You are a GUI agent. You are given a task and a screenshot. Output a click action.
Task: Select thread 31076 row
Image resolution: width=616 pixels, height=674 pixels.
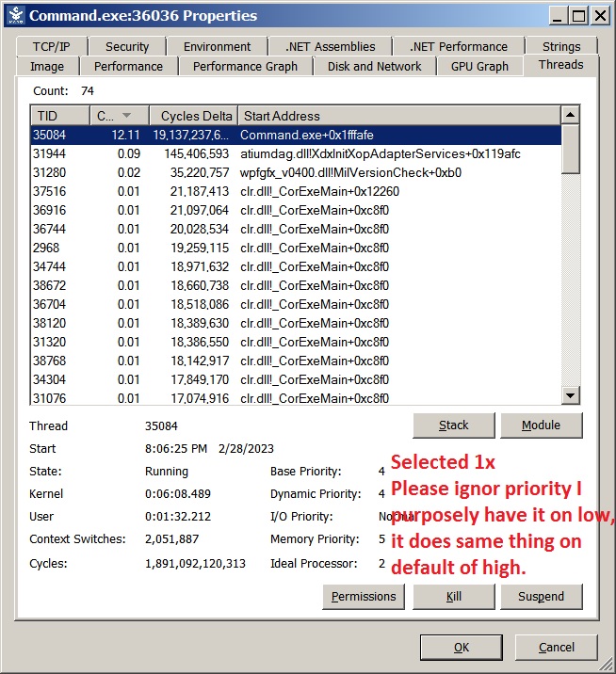point(296,398)
